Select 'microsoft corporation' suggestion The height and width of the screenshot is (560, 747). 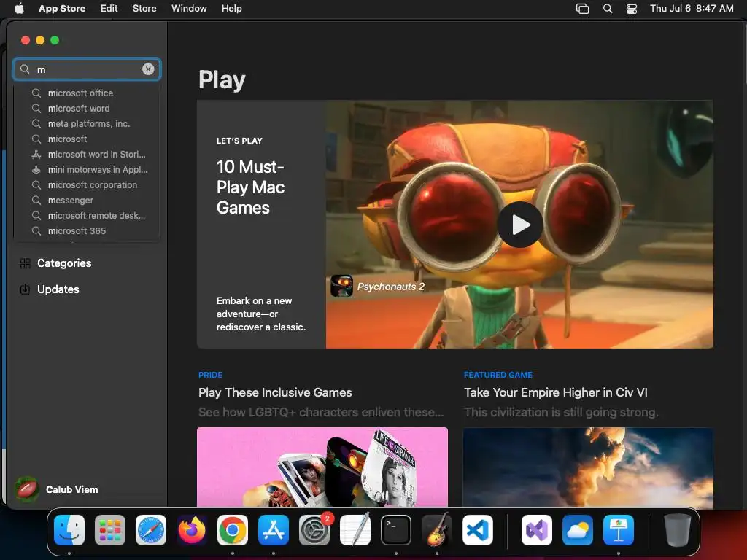click(x=87, y=184)
